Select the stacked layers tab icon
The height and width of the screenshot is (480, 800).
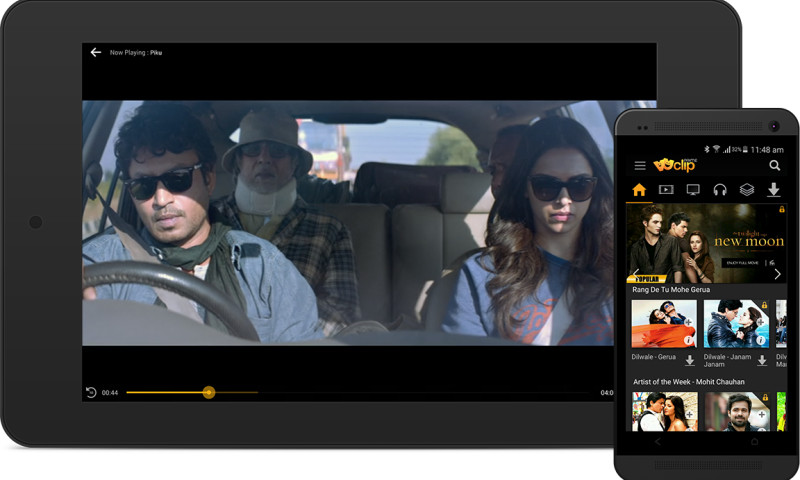[x=747, y=190]
